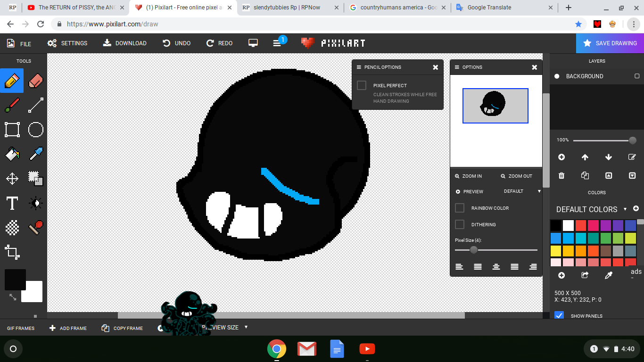644x362 pixels.
Task: Click eyedropper icon below color swatches
Action: tap(609, 275)
